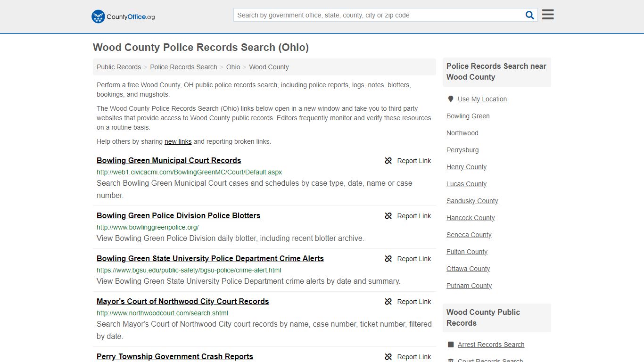Open the hamburger navigation menu

tap(547, 15)
